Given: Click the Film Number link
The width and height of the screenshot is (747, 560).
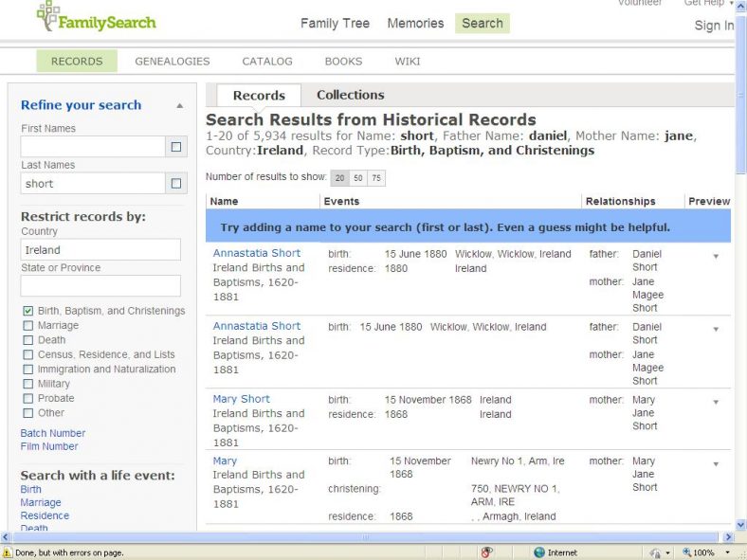Looking at the screenshot, I should (x=49, y=446).
